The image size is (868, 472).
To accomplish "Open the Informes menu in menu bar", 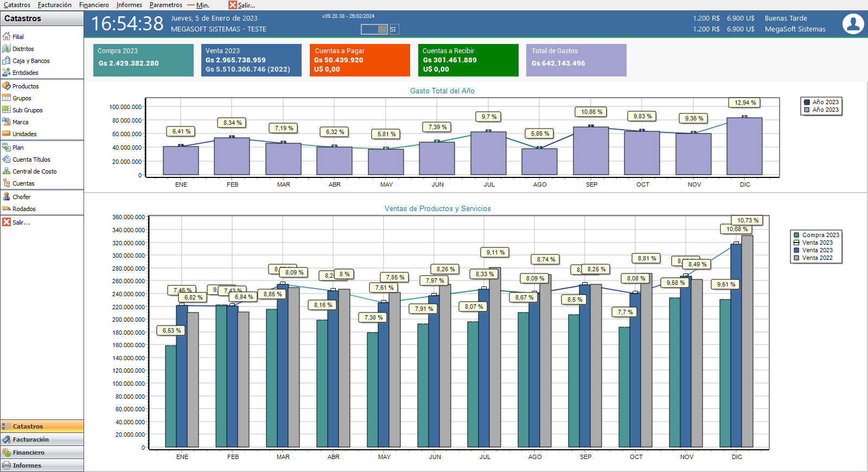I will tap(129, 5).
